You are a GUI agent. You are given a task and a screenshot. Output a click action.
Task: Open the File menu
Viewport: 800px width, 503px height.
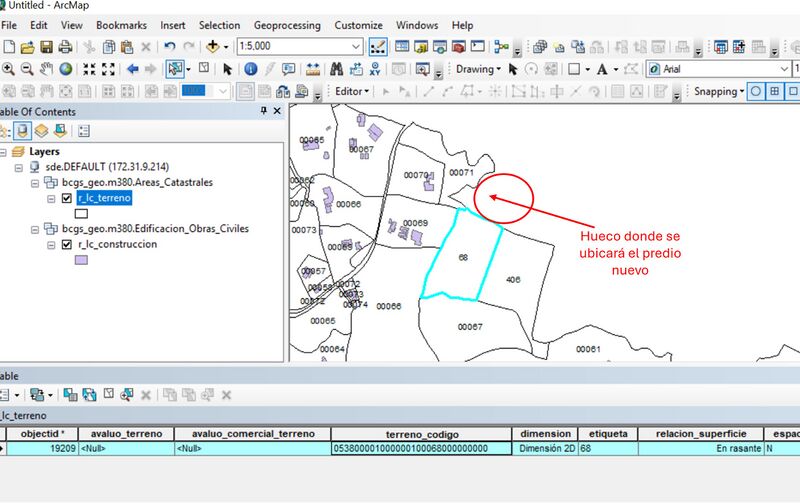click(9, 25)
